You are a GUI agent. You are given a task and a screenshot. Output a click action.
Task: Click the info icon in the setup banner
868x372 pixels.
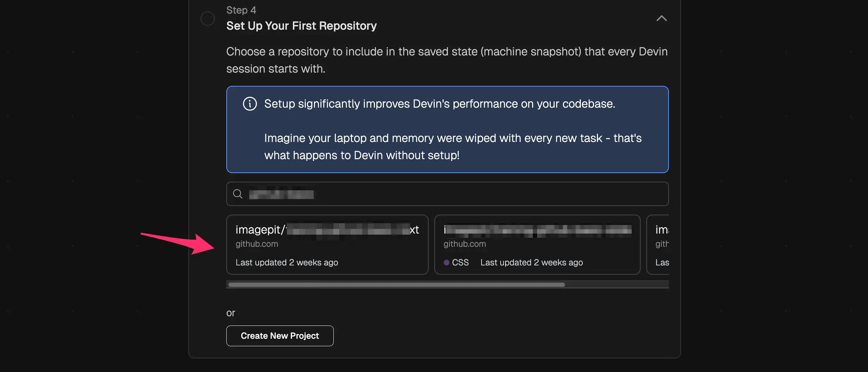(250, 104)
